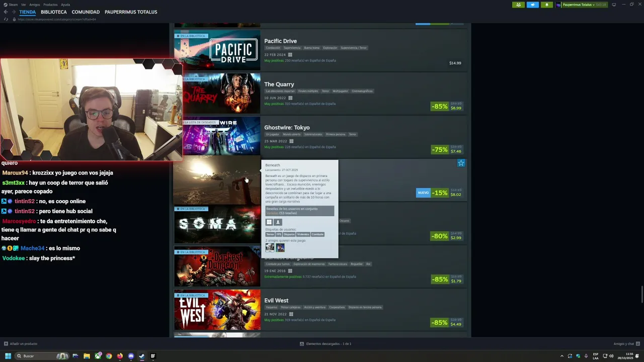The image size is (644, 362).
Task: Open the Pacific Drive game thumbnail
Action: (x=217, y=50)
